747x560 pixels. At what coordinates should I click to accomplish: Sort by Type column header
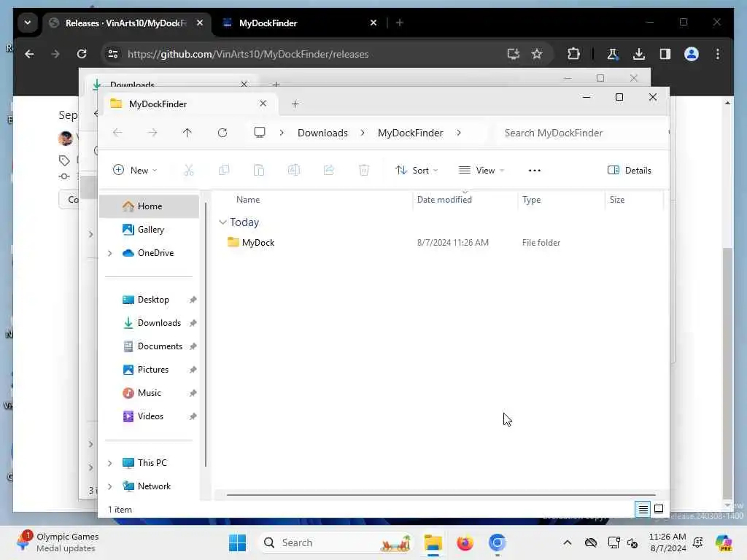(532, 200)
